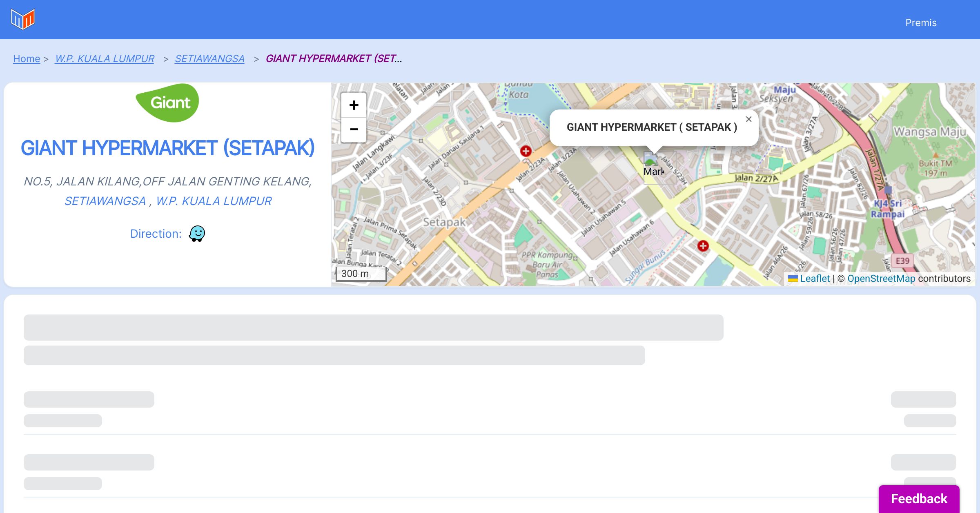Click the site logo icon in header
Image resolution: width=980 pixels, height=513 pixels.
(x=23, y=19)
